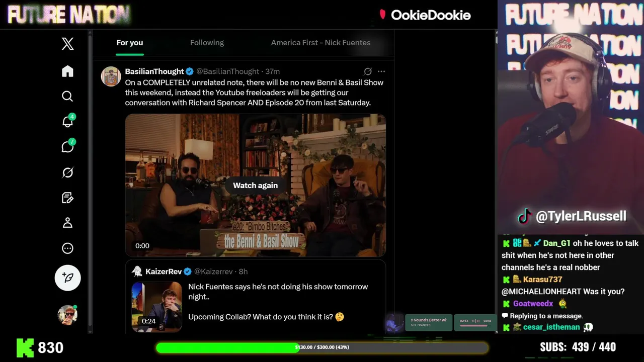The width and height of the screenshot is (644, 362).
Task: Click Dan_G1 username in chat
Action: point(557,243)
